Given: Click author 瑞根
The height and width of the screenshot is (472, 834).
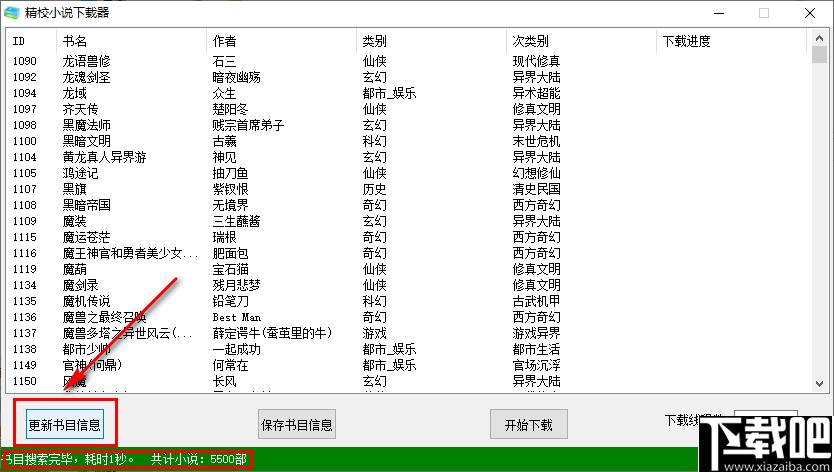Looking at the screenshot, I should click(224, 237).
